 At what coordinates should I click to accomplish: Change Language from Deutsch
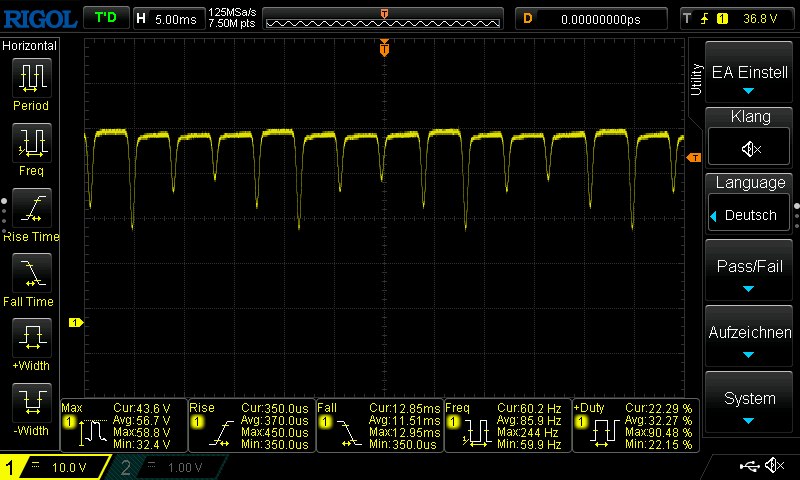click(x=750, y=215)
